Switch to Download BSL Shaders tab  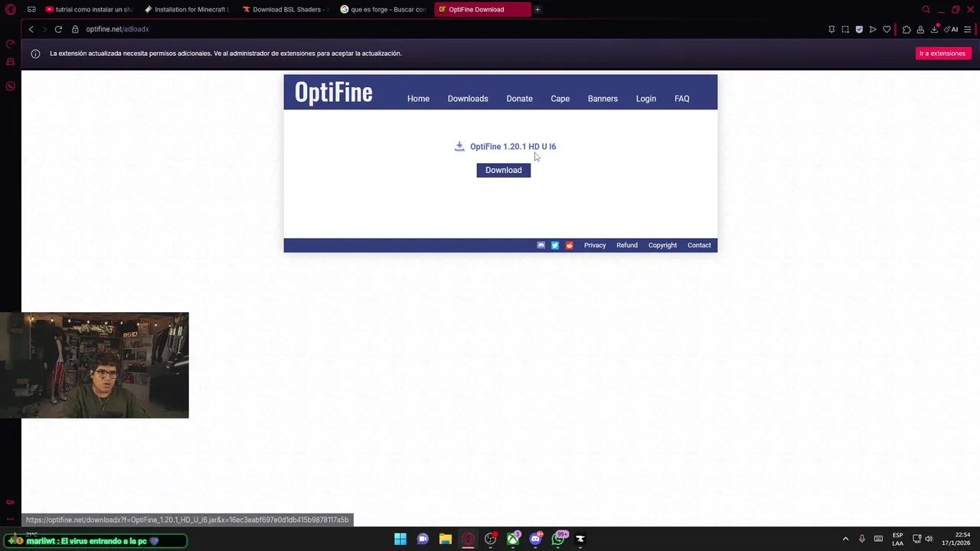pyautogui.click(x=286, y=9)
